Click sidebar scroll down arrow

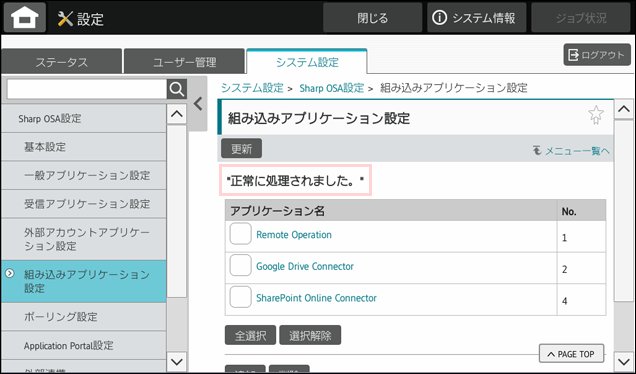(x=177, y=361)
